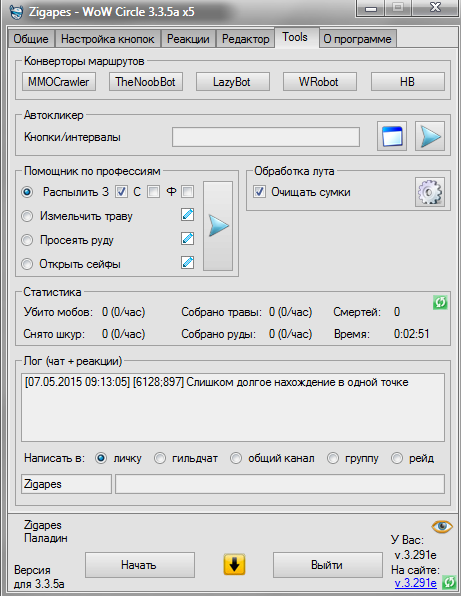Focus the Кнопки/интервалы input field

(266, 137)
